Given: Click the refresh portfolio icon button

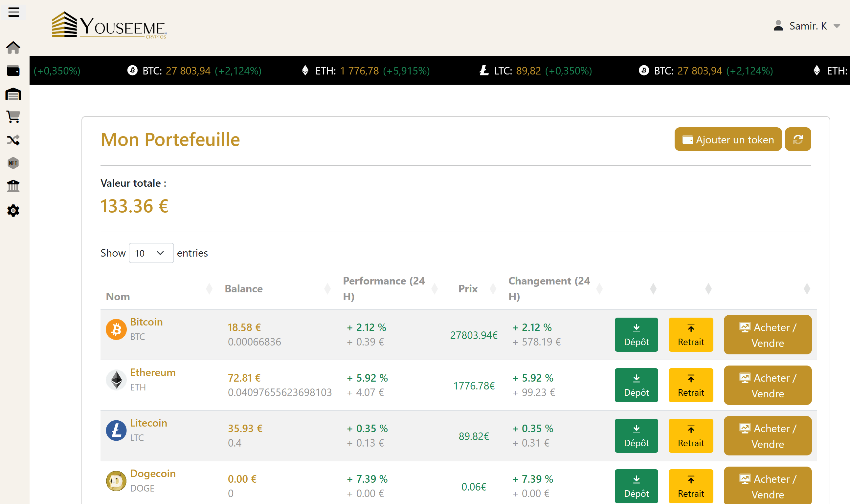Looking at the screenshot, I should point(798,139).
